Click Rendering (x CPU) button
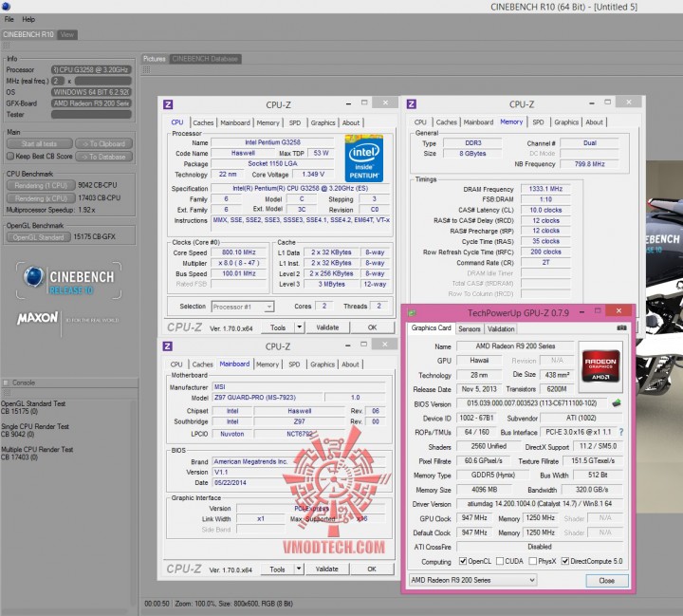This screenshot has width=683, height=616. (41, 198)
